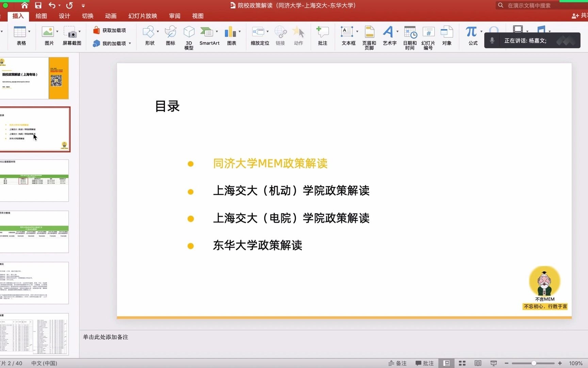588x368 pixels.
Task: Insert an icon (图标)
Action: point(170,36)
